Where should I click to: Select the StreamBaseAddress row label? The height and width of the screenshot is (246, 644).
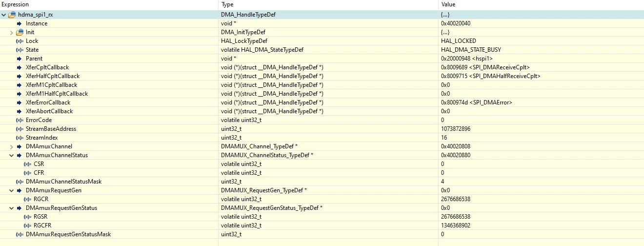[51, 129]
